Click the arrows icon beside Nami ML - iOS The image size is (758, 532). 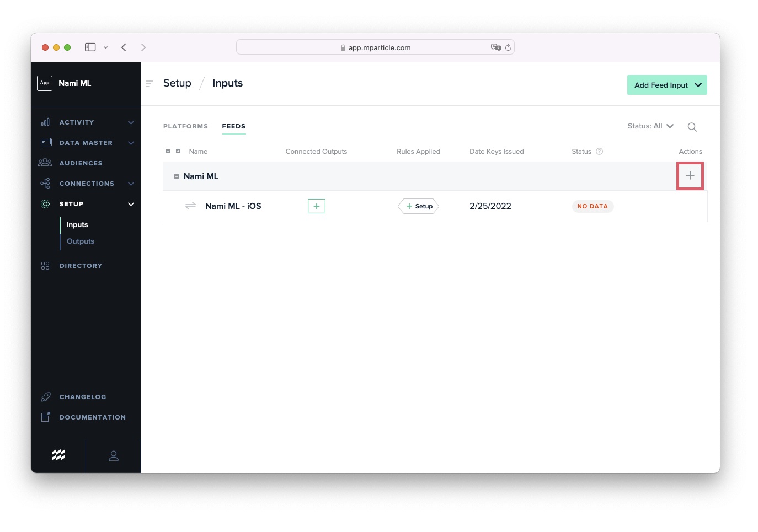click(191, 206)
